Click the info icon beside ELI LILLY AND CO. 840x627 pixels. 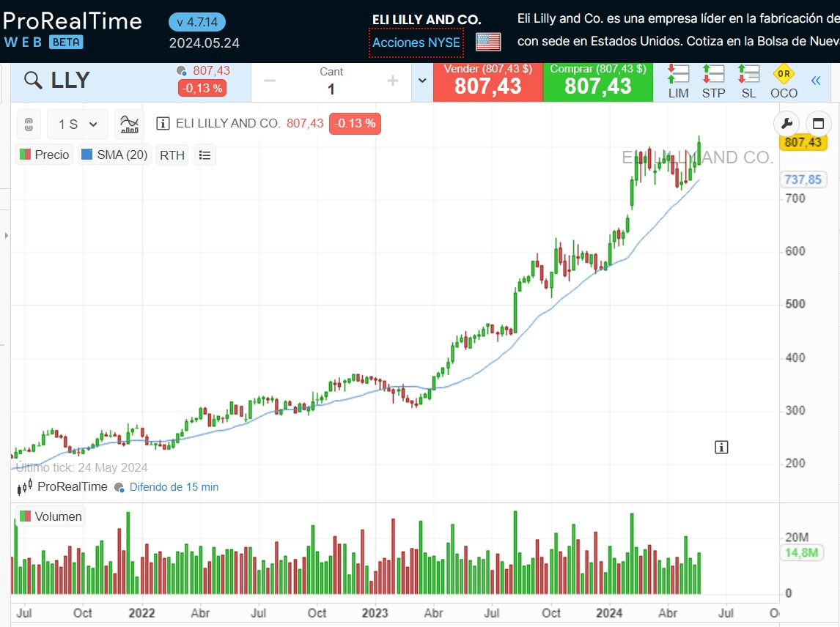(x=163, y=124)
